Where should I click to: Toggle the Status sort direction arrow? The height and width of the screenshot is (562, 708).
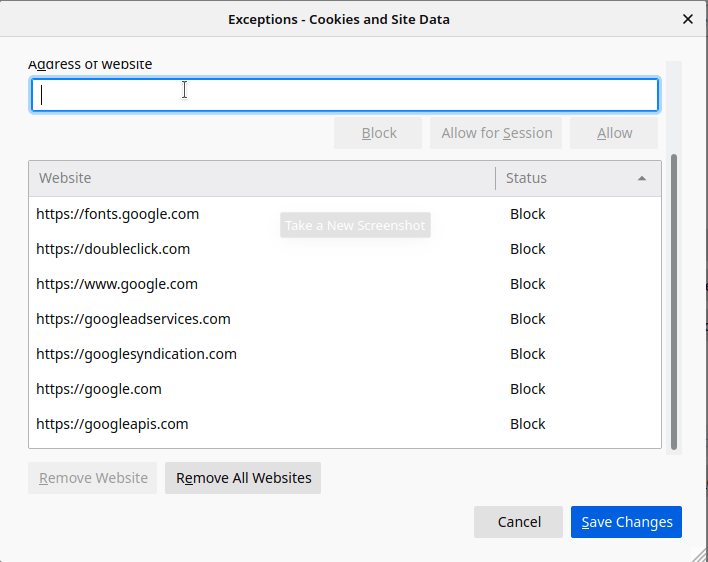[642, 178]
